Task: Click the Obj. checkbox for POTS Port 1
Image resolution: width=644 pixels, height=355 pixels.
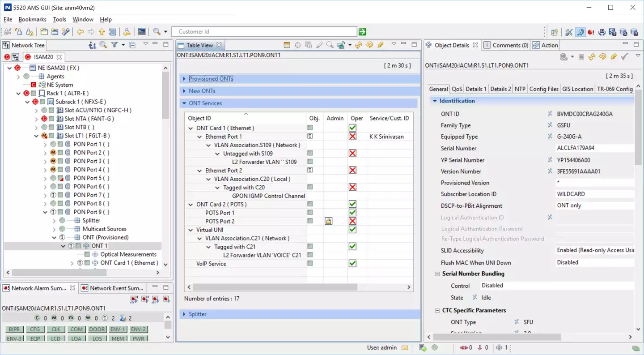Action: tap(310, 213)
